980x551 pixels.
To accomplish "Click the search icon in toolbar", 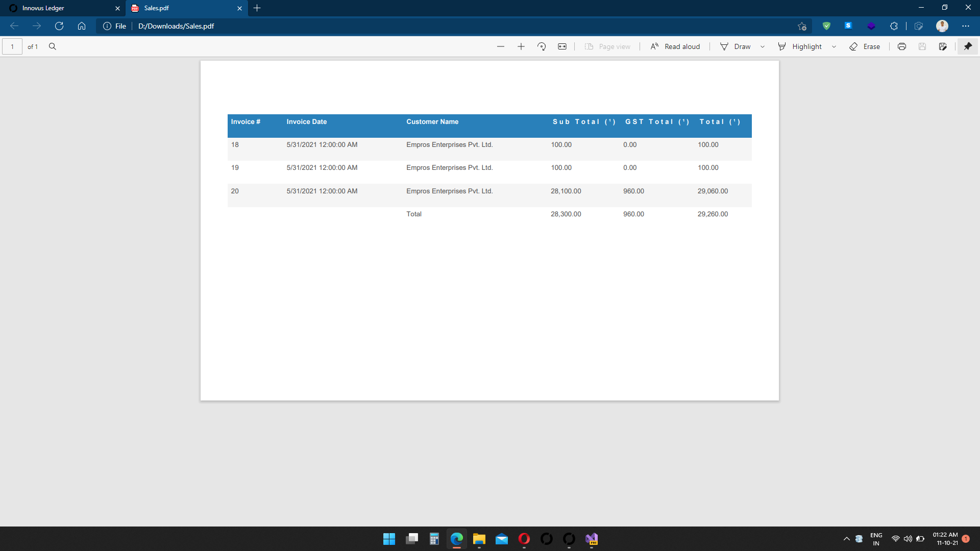I will 53,46.
